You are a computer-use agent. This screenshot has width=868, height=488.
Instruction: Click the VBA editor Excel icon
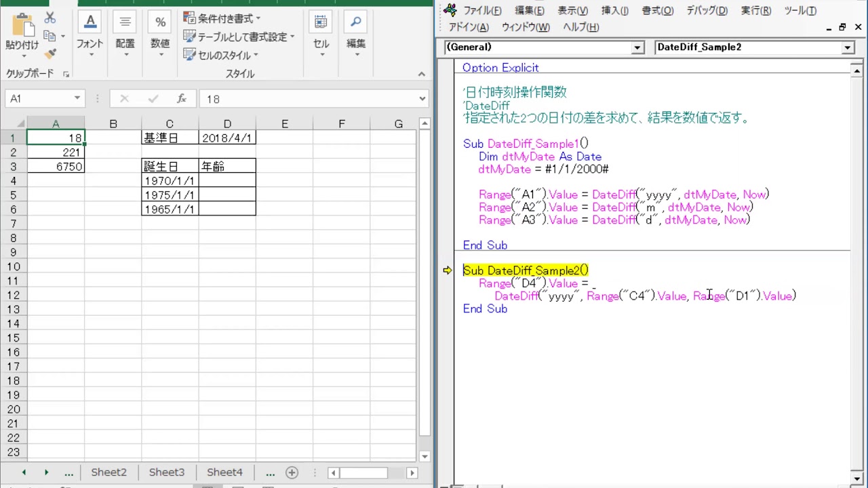click(x=450, y=10)
